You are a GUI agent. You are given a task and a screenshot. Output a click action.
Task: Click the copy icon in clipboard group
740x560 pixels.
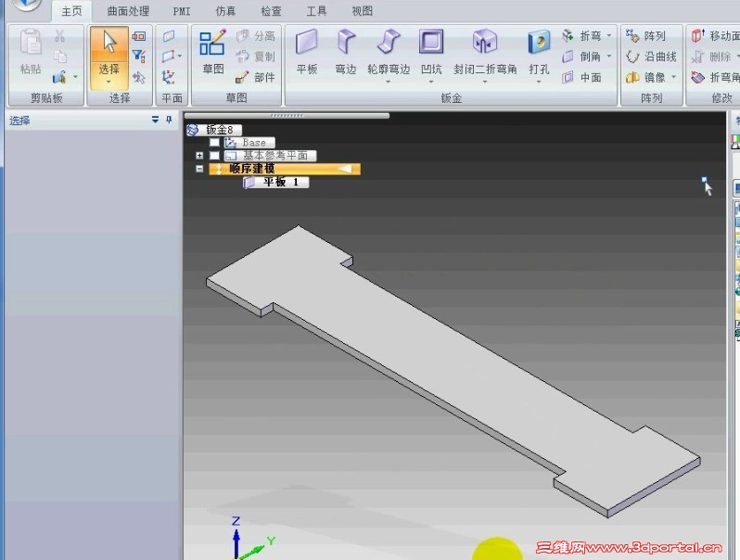click(60, 57)
